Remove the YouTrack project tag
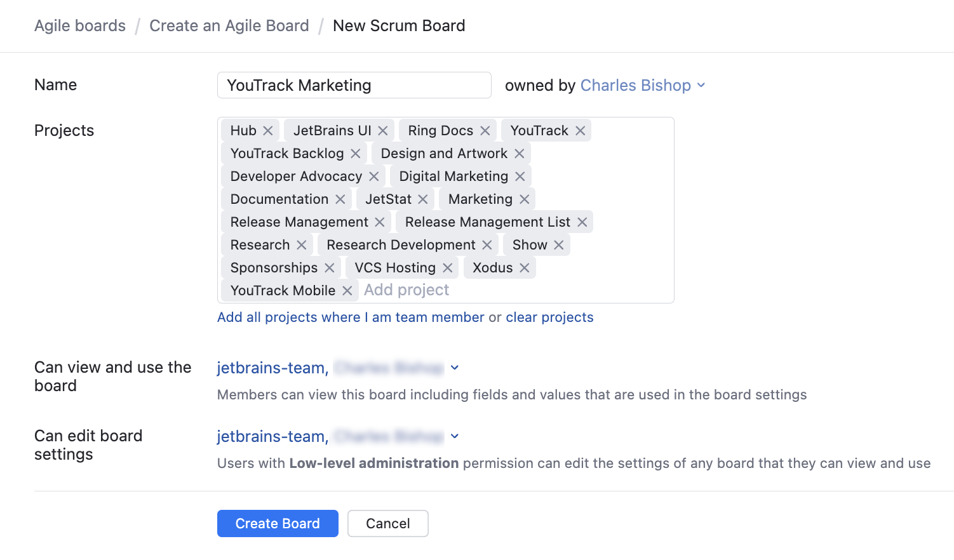 tap(579, 130)
